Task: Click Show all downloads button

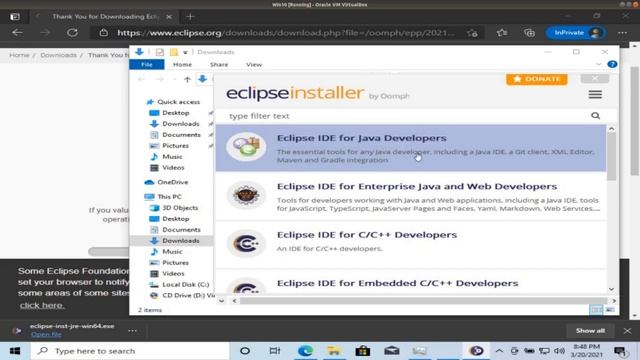Action: 590,331
